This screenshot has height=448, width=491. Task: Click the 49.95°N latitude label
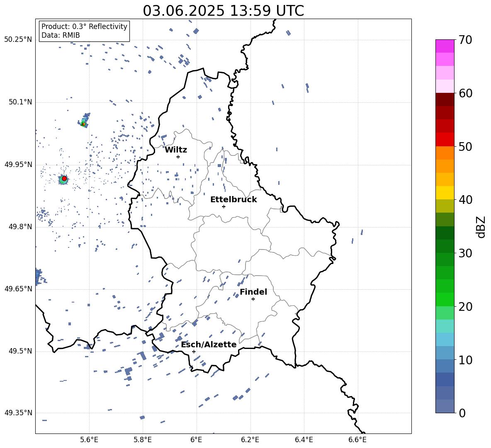click(18, 164)
